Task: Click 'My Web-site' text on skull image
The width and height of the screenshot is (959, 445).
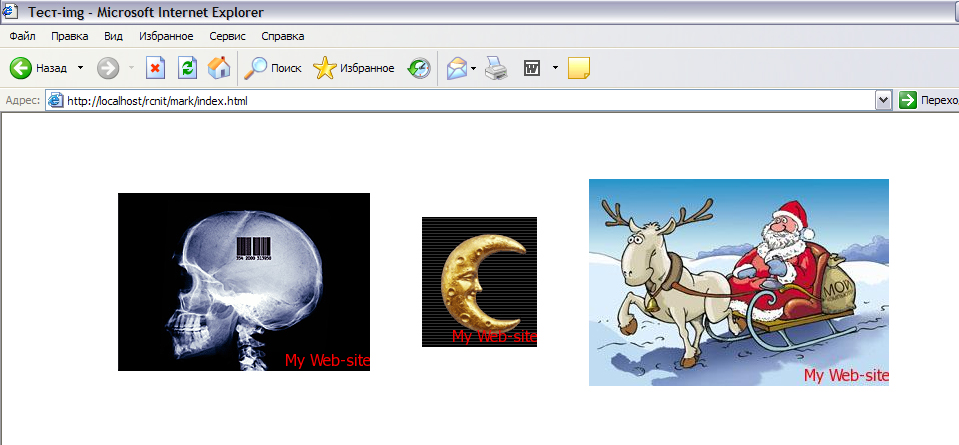Action: [327, 361]
